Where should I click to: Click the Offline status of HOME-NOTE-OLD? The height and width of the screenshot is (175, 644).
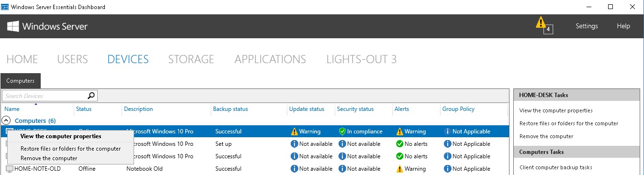tap(87, 169)
